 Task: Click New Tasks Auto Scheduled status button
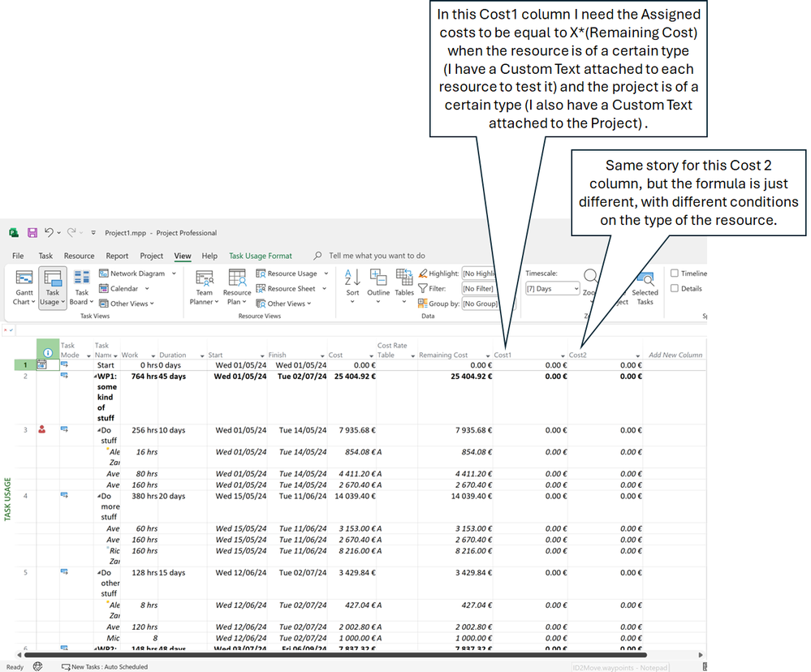pyautogui.click(x=105, y=667)
